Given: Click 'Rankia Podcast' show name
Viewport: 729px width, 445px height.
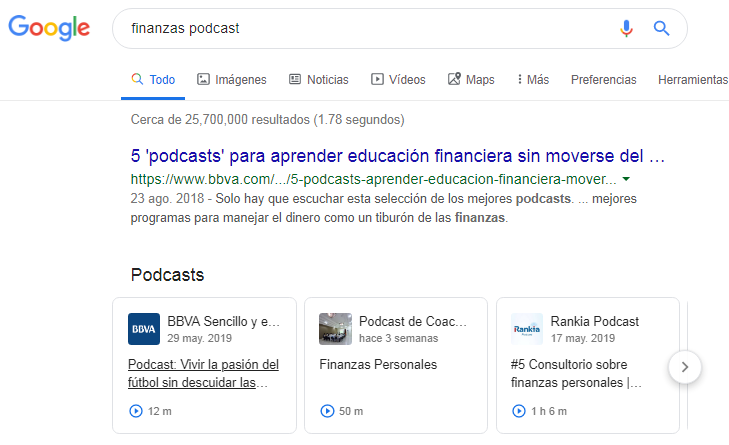Looking at the screenshot, I should coord(595,321).
